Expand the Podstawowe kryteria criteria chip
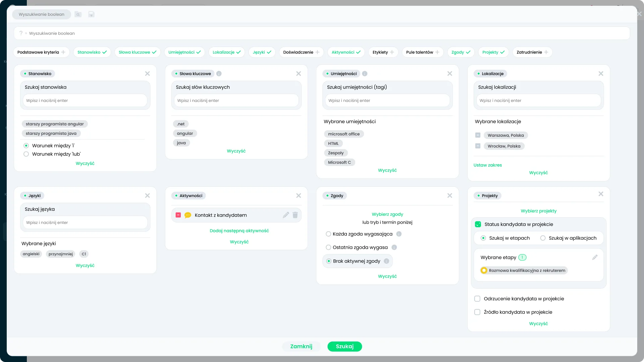 (x=41, y=52)
